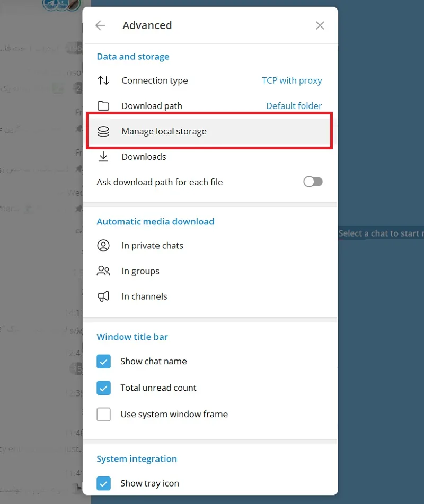The width and height of the screenshot is (424, 504).
Task: Open Manage local storage
Action: pyautogui.click(x=209, y=131)
